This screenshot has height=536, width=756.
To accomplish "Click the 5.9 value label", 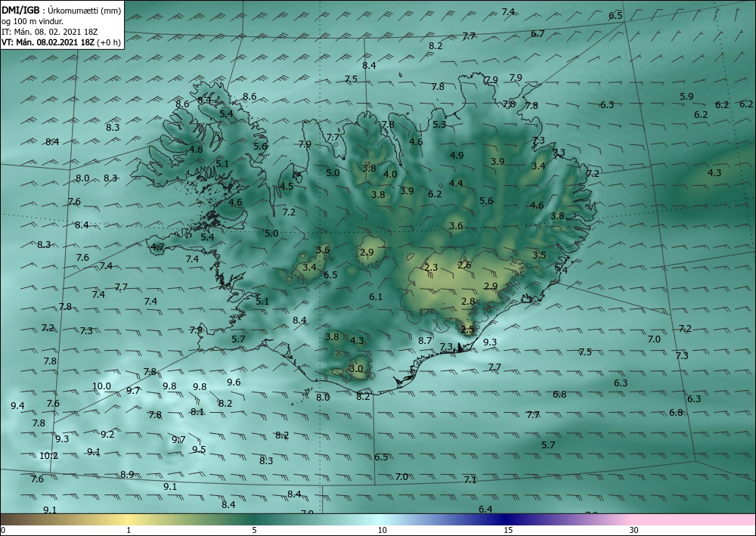I will (686, 97).
